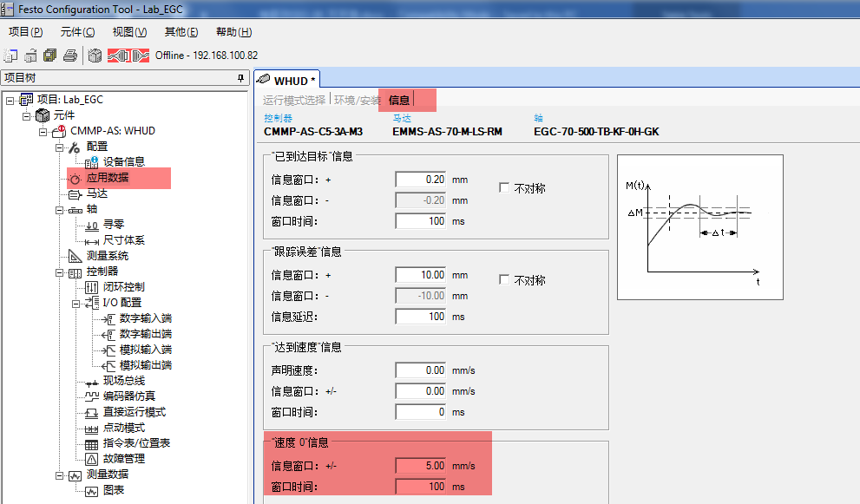
Task: Switch to the 信息 tab
Action: pos(398,101)
